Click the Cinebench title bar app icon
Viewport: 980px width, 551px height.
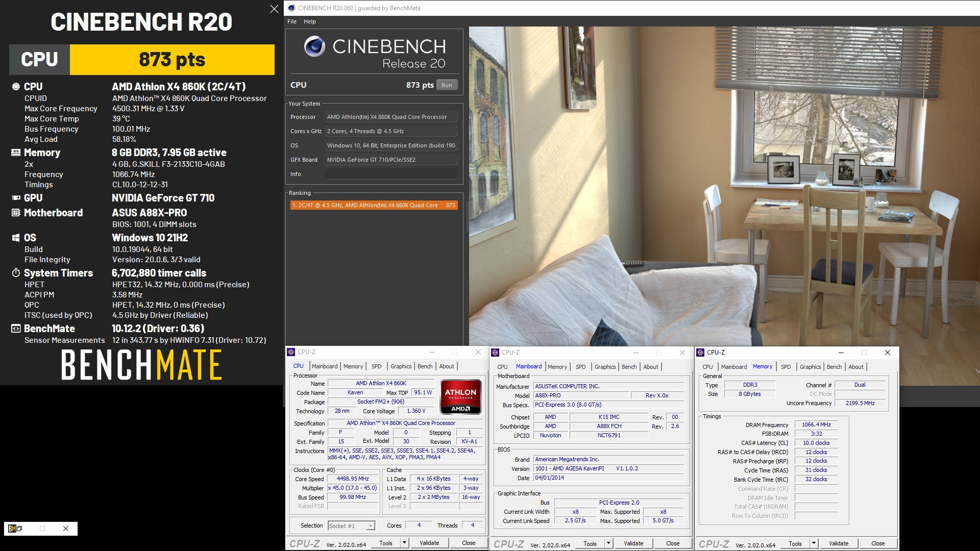291,8
